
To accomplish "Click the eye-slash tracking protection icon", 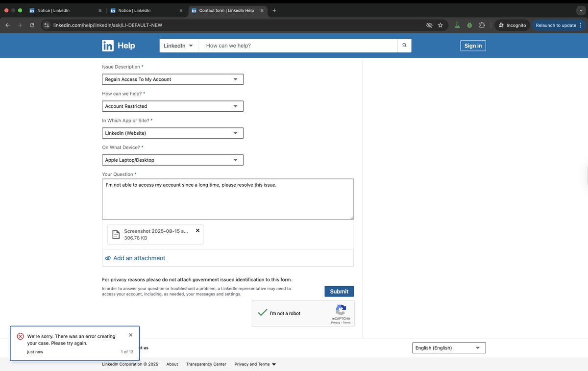I will pyautogui.click(x=429, y=25).
